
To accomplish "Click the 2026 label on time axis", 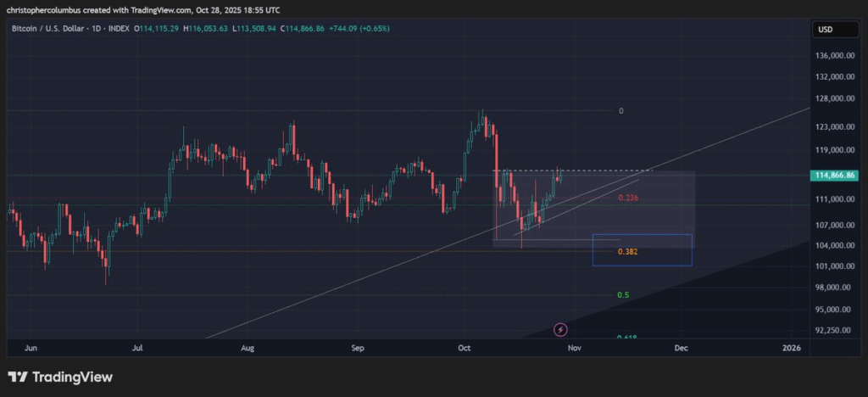I will pyautogui.click(x=791, y=348).
